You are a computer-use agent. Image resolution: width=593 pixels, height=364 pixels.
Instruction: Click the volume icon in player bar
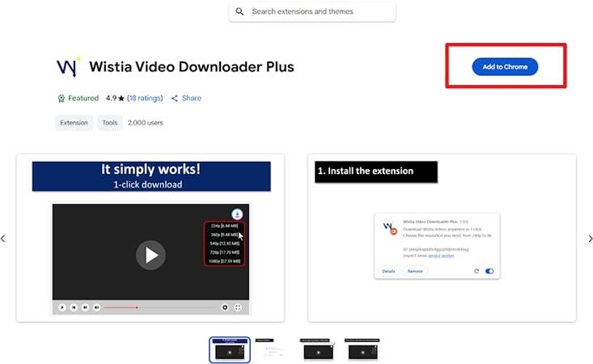click(97, 307)
